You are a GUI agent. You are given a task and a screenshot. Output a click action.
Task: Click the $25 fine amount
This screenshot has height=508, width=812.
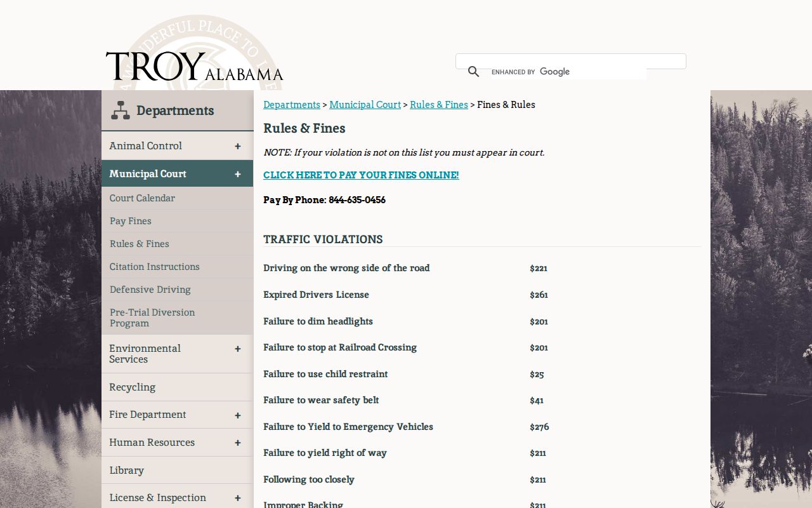coord(537,375)
